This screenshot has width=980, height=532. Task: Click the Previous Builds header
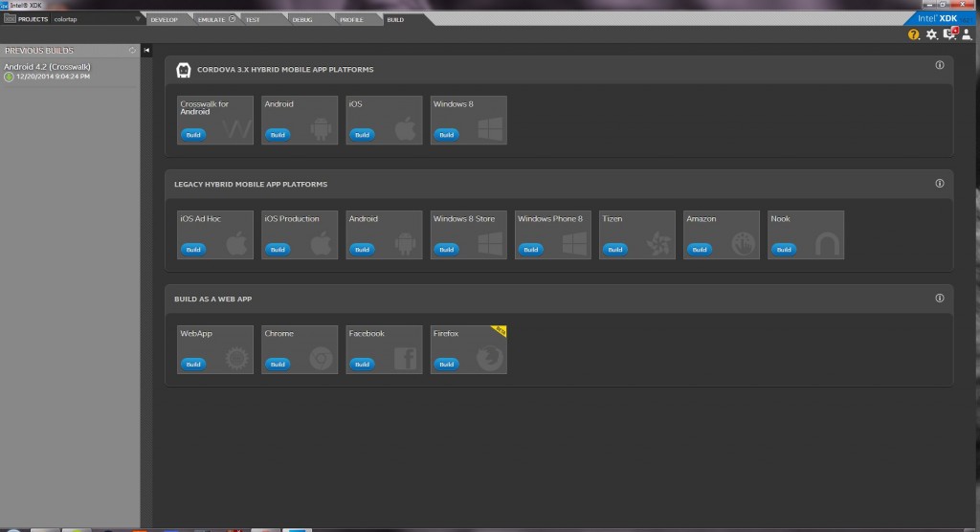(38, 50)
